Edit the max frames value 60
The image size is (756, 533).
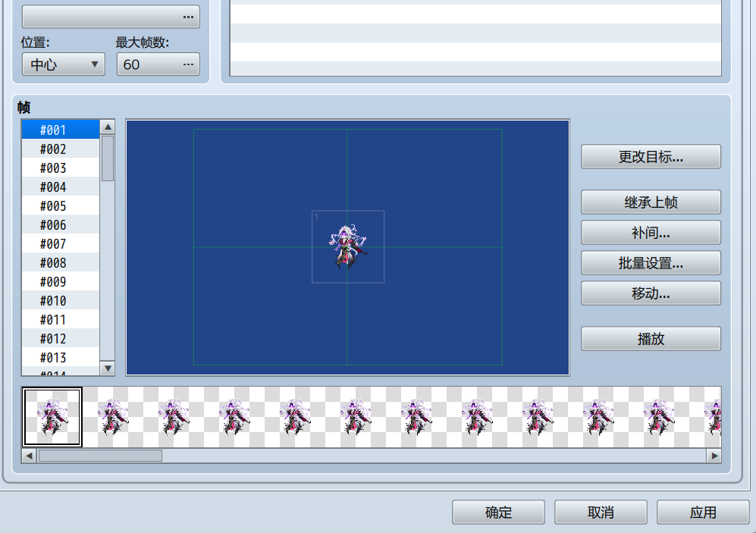(x=158, y=64)
